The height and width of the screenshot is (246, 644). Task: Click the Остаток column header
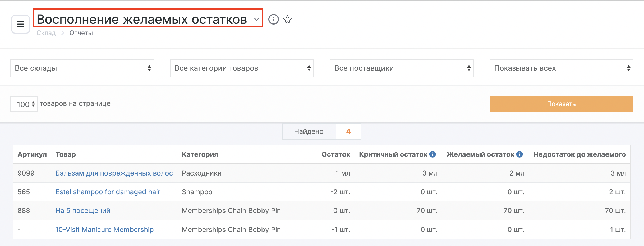[335, 154]
